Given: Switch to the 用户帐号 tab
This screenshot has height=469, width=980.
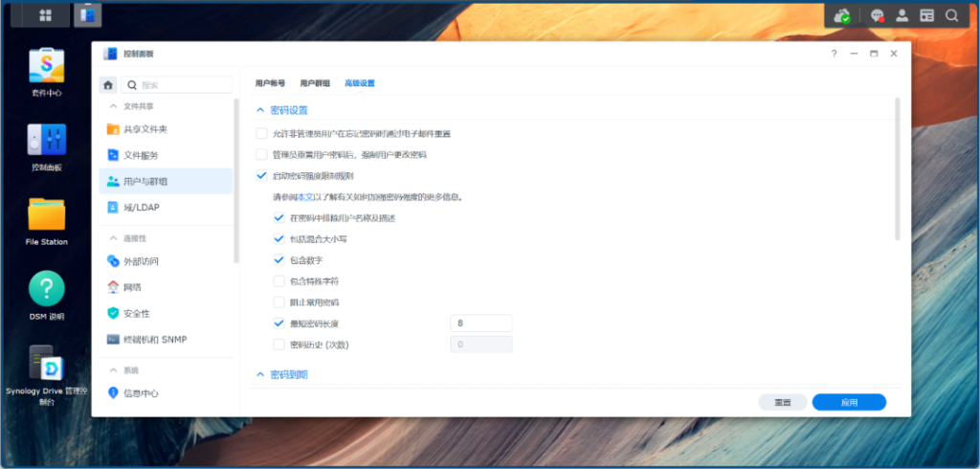Looking at the screenshot, I should (270, 83).
